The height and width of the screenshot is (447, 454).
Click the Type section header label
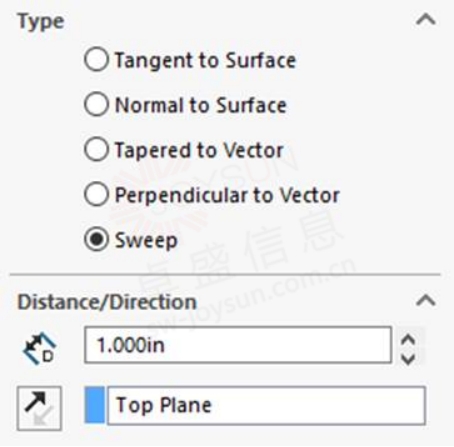point(41,22)
